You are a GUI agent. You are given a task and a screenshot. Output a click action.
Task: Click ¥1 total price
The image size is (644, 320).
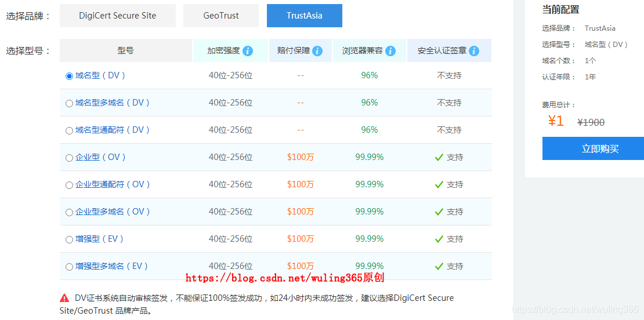(556, 121)
